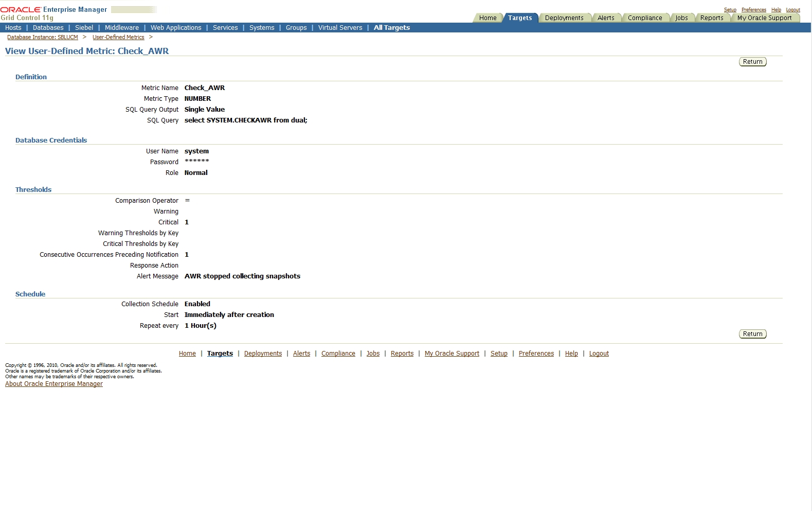Click the User Name value 'system'

coord(196,151)
